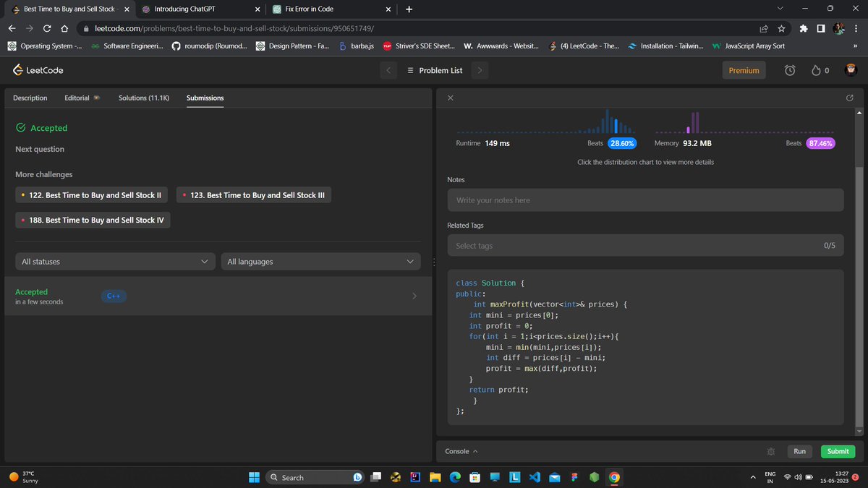Open submission share icon in panel corner
868x488 pixels.
pyautogui.click(x=849, y=98)
